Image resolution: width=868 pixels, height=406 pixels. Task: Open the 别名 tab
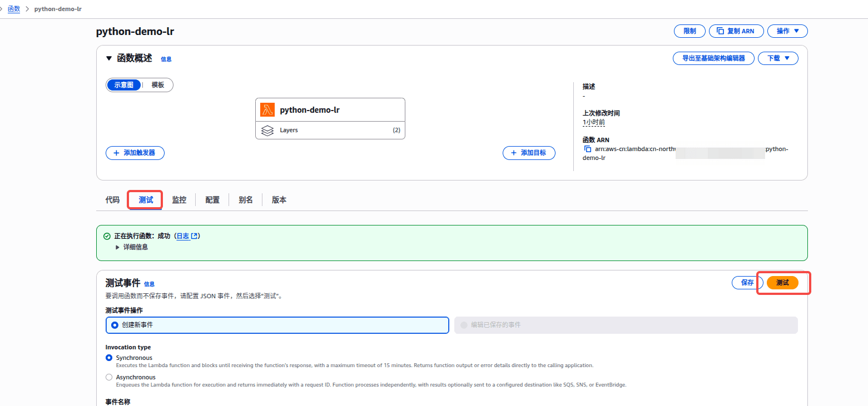click(246, 200)
